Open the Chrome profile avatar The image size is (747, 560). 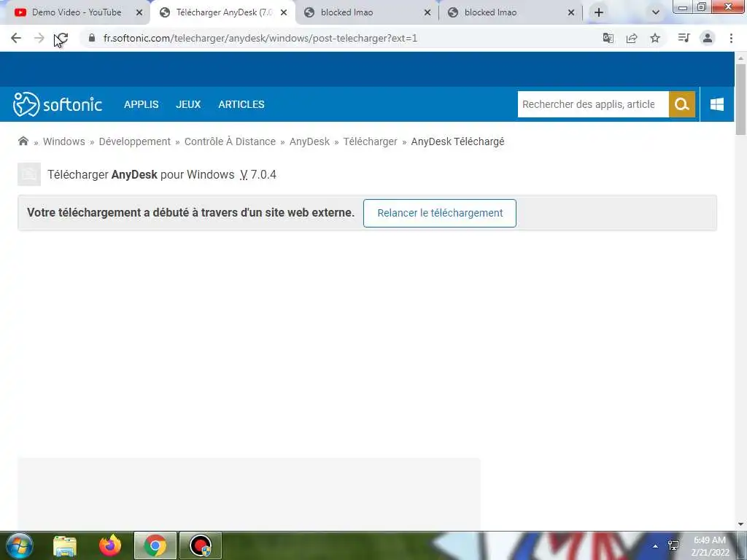click(x=708, y=38)
